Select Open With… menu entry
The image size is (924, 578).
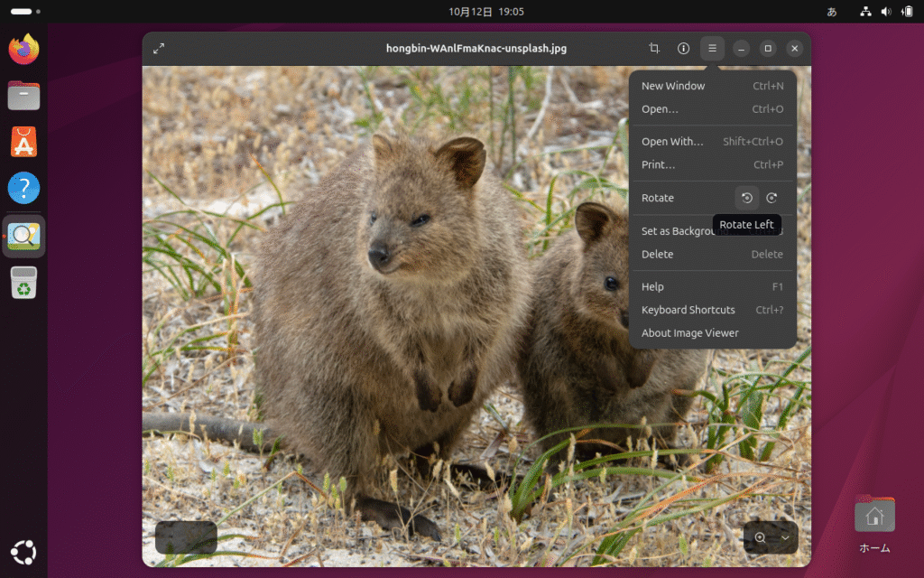pos(672,142)
